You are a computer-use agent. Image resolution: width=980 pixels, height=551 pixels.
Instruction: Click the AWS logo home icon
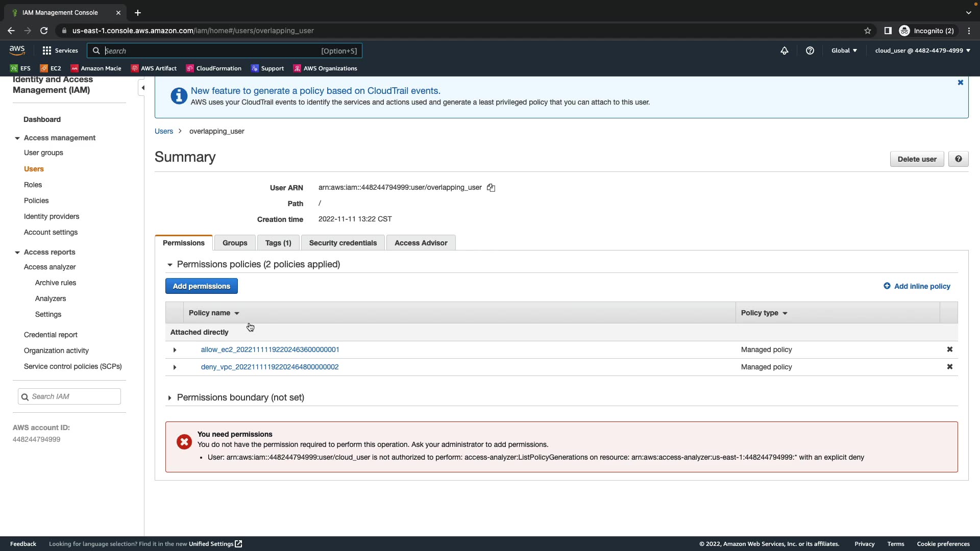17,50
